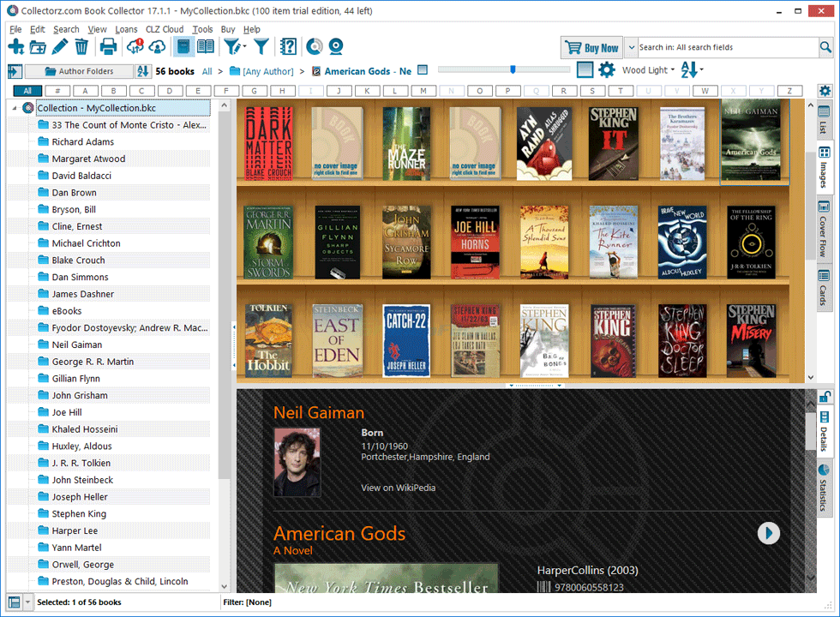Open the Help menu
The image size is (840, 617).
click(252, 29)
